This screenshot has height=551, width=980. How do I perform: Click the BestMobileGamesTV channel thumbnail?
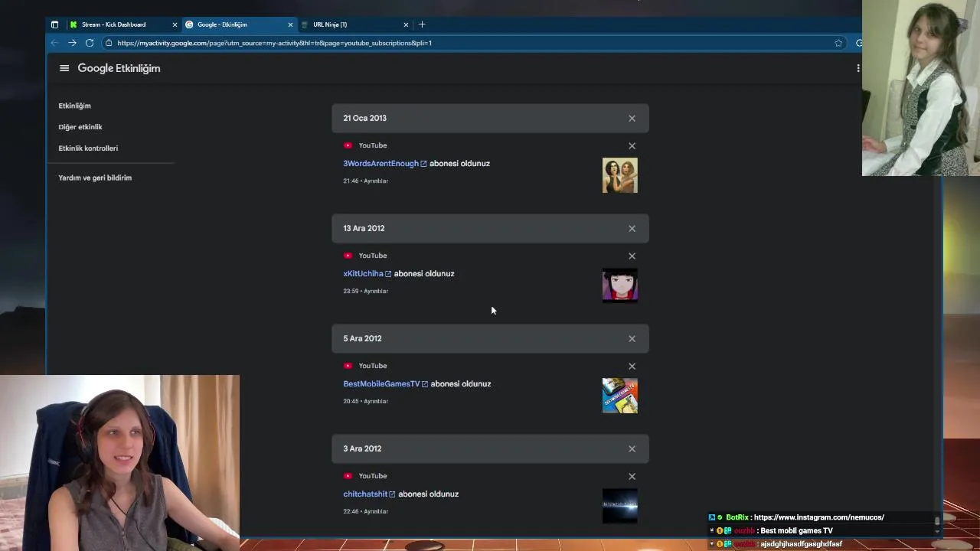619,396
